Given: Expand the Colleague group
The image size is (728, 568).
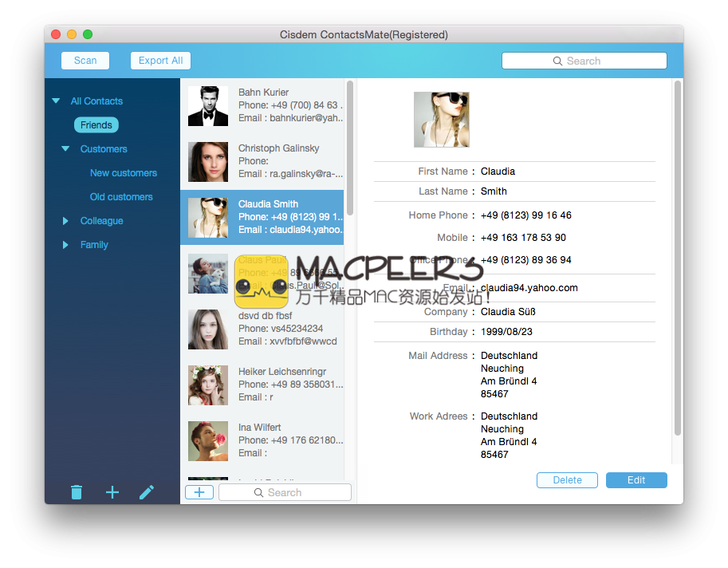Looking at the screenshot, I should pos(65,221).
